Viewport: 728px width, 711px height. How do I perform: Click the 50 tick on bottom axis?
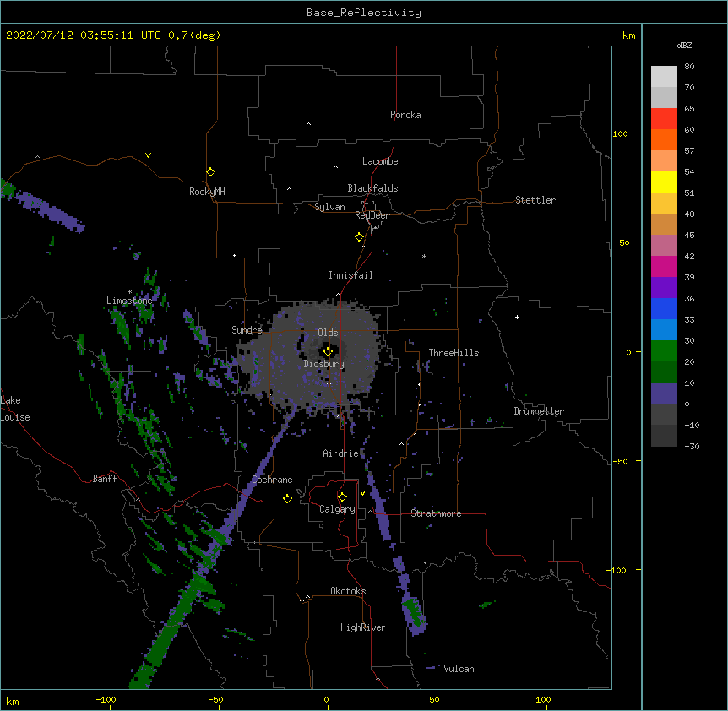pos(434,700)
